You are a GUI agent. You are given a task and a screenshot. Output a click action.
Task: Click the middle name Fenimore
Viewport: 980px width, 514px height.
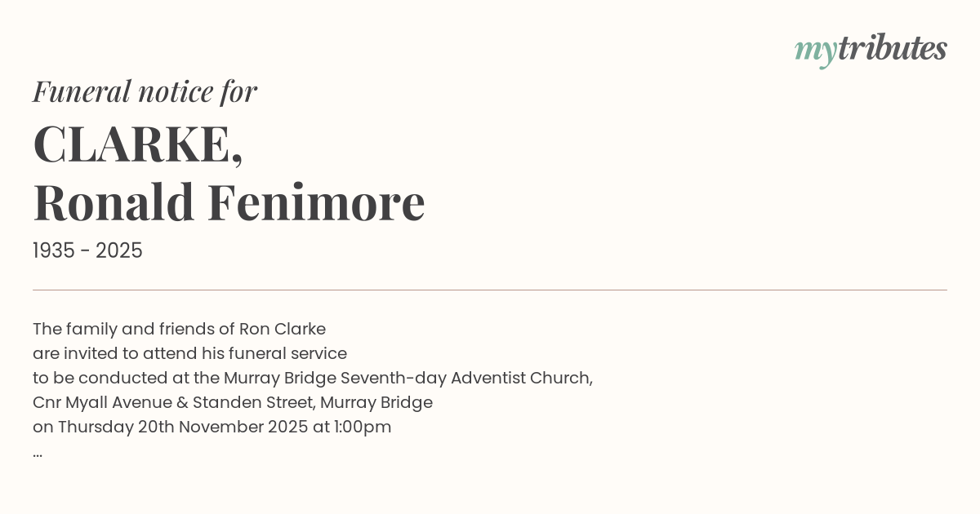(316, 202)
